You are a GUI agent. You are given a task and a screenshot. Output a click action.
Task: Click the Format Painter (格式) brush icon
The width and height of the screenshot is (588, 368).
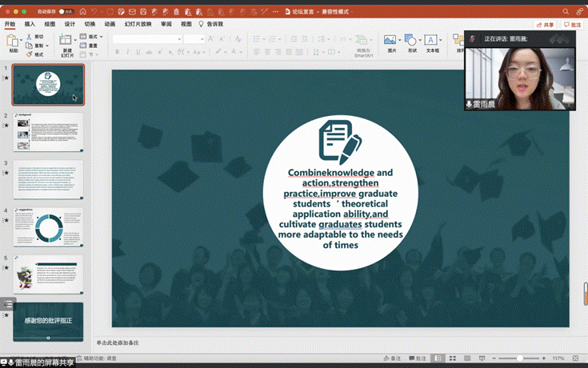(x=28, y=54)
